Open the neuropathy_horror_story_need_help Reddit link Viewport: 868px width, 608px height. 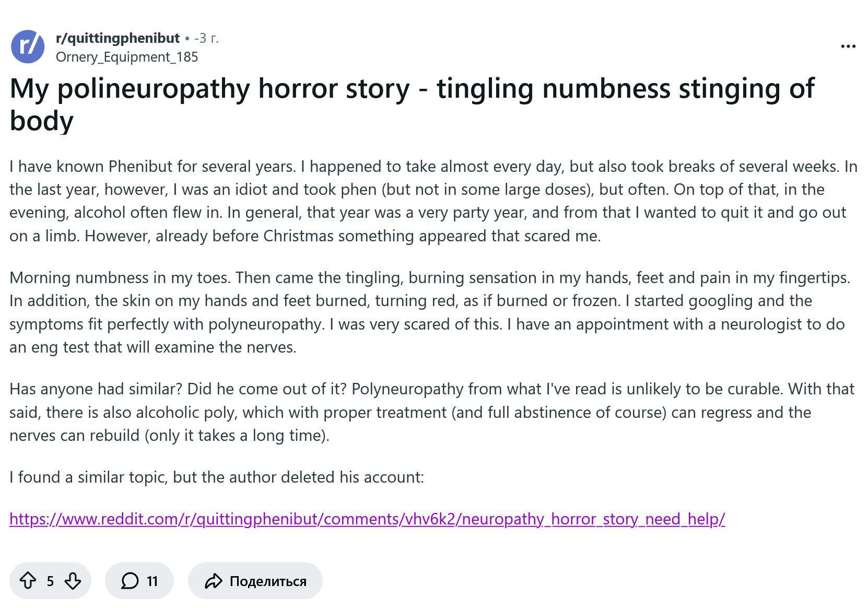(x=367, y=519)
